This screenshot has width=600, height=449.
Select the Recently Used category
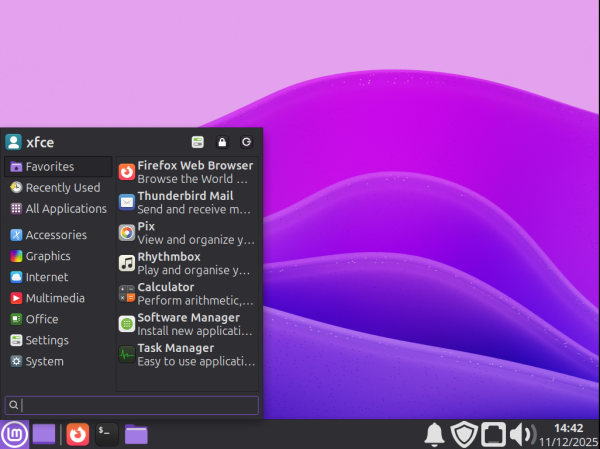58,188
